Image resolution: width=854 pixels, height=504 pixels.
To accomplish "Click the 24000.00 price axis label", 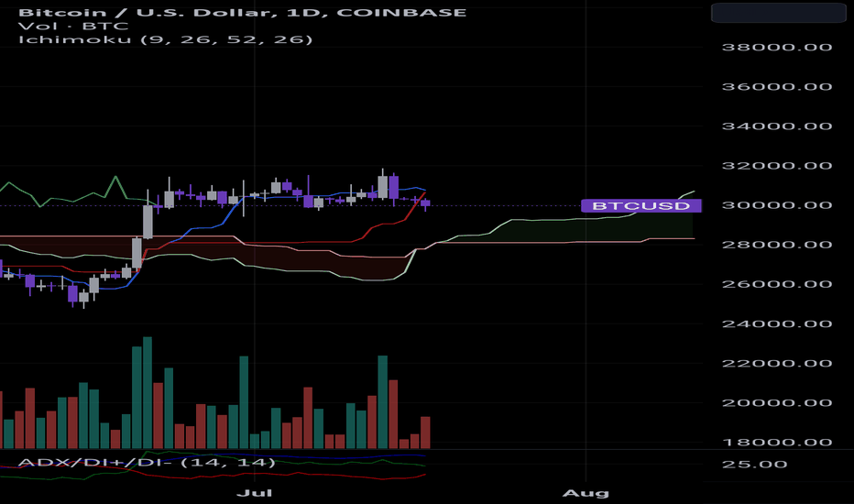I will [777, 324].
